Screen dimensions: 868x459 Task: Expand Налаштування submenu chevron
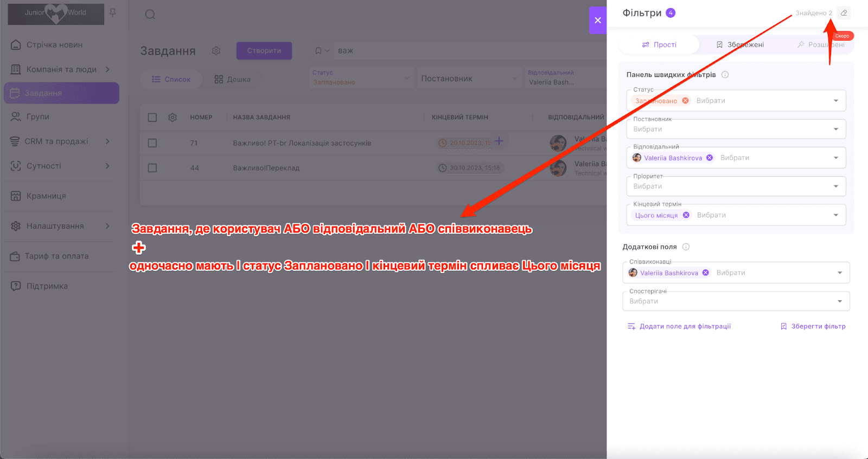point(107,226)
